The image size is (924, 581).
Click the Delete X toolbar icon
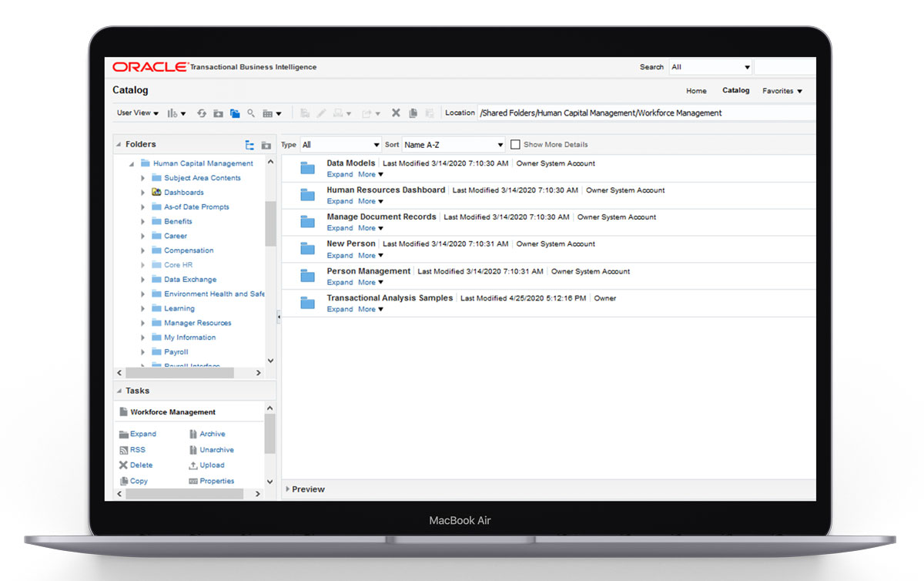point(396,113)
